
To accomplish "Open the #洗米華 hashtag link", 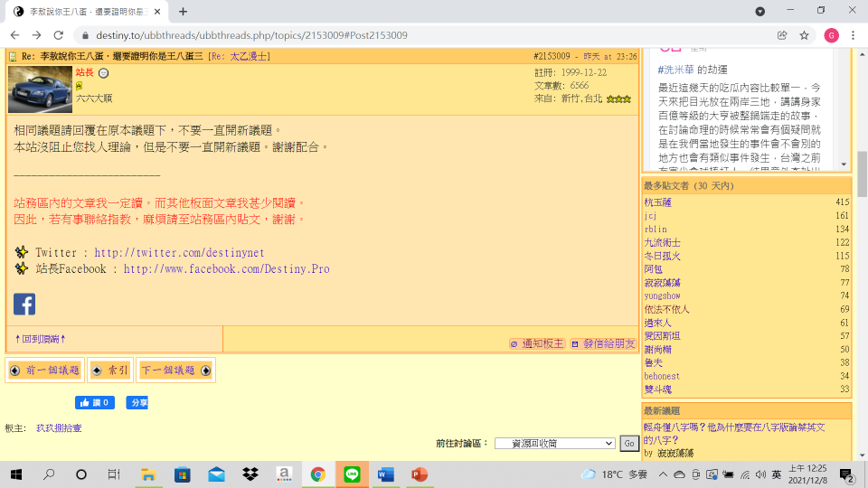I will pyautogui.click(x=676, y=70).
